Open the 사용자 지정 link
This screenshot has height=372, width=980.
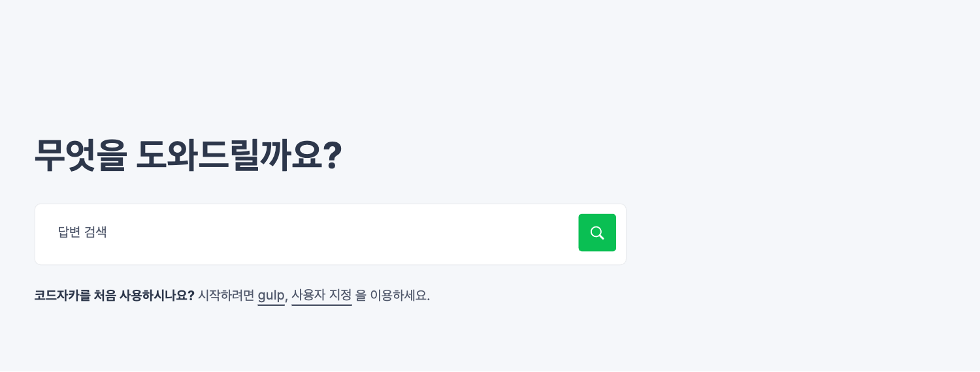pos(321,296)
